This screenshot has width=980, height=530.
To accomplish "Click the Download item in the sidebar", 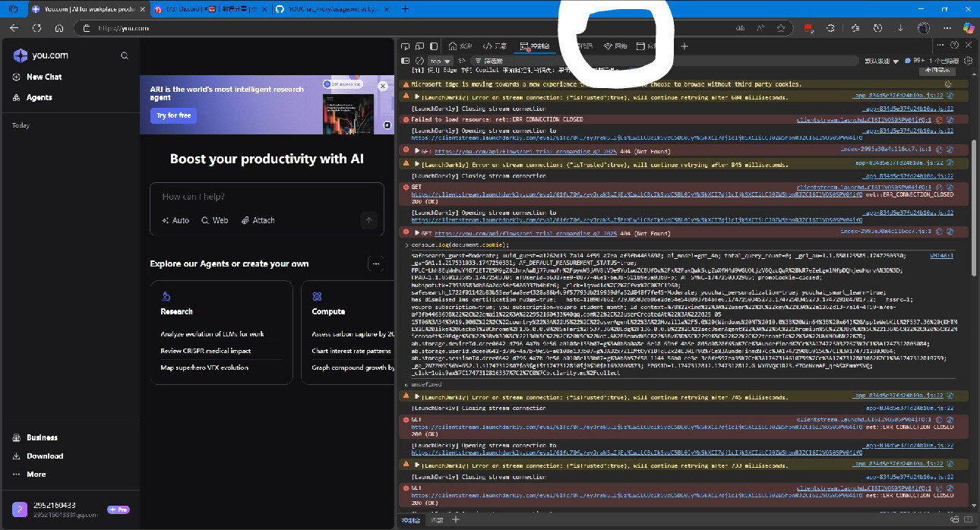I will pos(44,456).
